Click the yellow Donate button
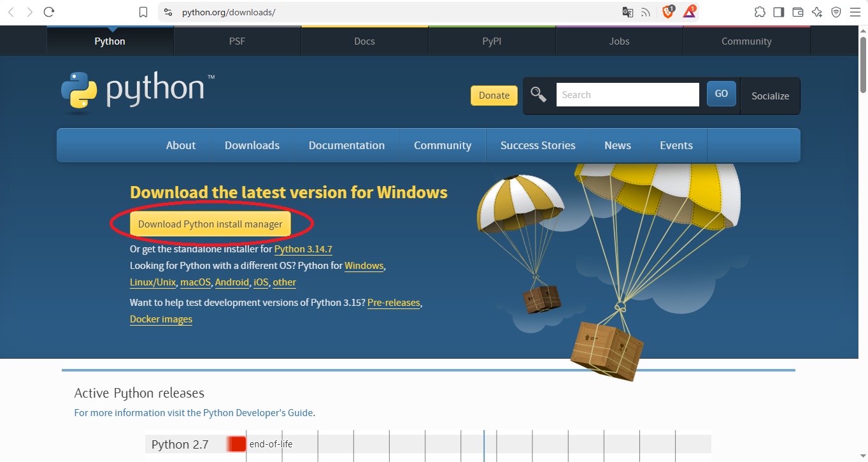Screen dimensions: 868x462 [494, 96]
